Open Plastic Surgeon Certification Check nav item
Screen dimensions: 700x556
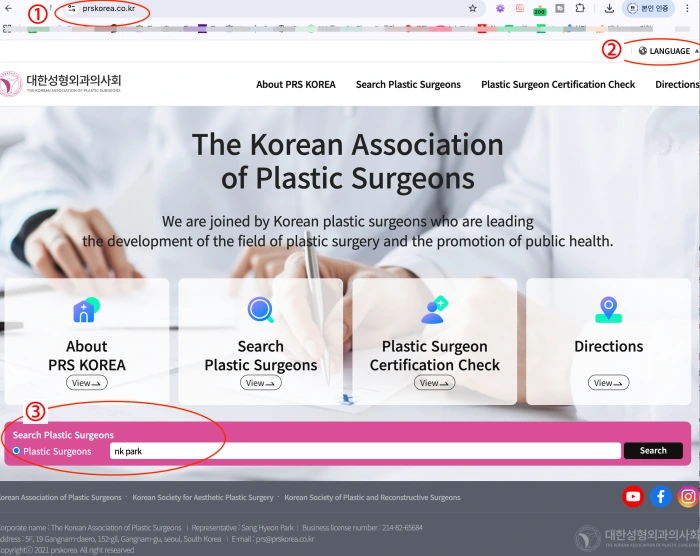[x=558, y=85]
